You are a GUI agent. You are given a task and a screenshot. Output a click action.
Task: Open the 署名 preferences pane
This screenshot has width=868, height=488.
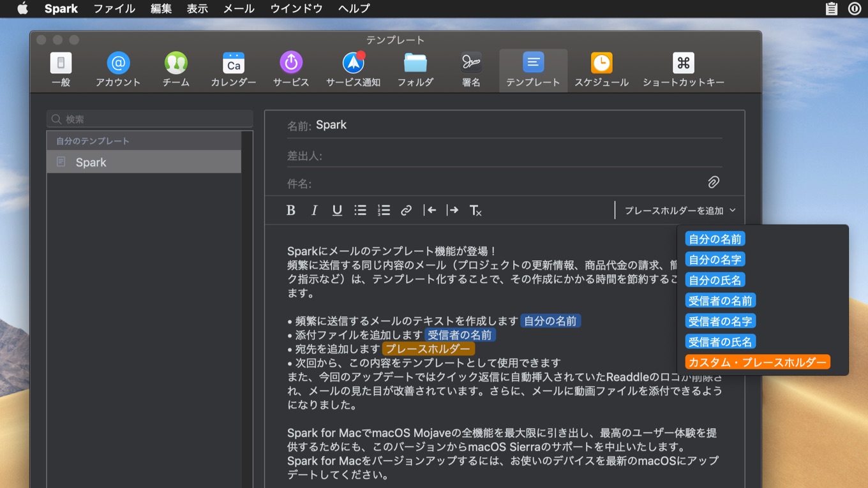(471, 70)
